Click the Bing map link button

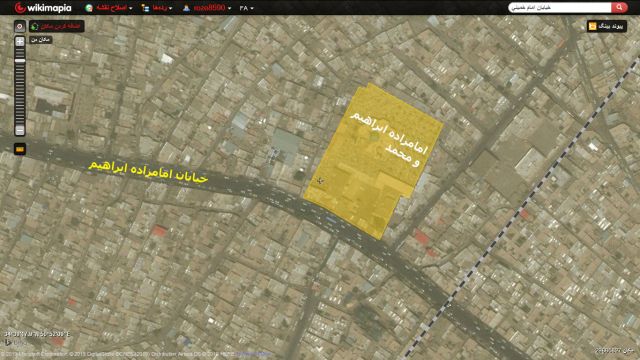click(x=607, y=26)
